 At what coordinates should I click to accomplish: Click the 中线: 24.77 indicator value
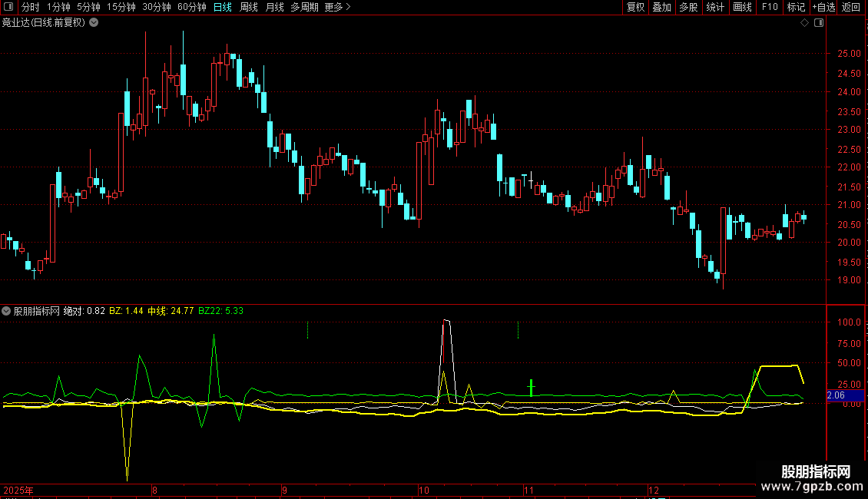(x=171, y=311)
